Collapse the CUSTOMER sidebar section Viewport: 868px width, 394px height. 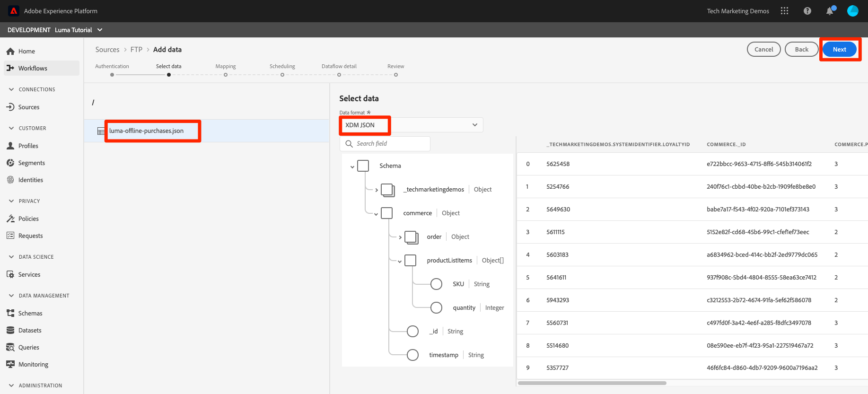click(11, 128)
